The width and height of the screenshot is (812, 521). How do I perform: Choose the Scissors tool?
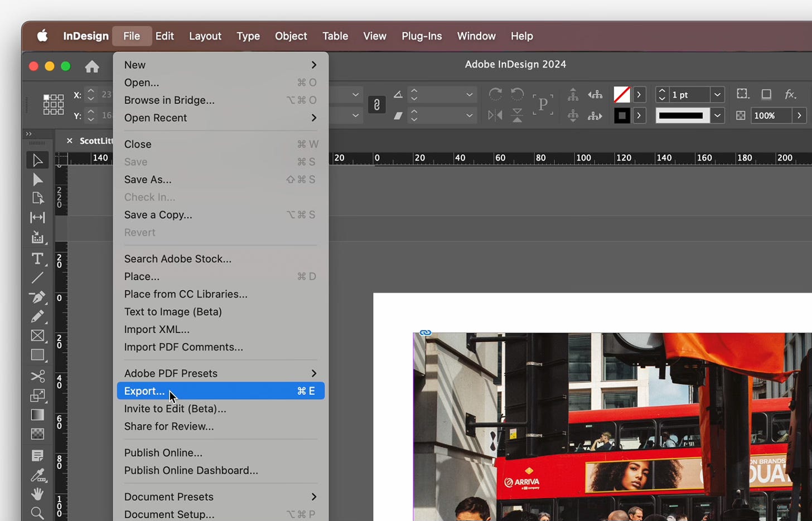[37, 376]
